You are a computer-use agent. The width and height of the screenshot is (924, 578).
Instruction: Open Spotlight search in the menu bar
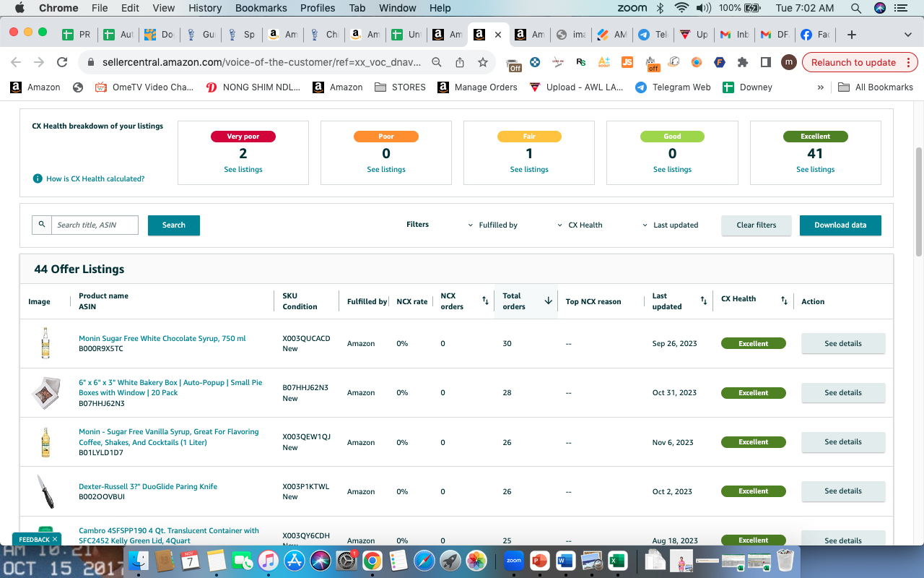pos(855,8)
